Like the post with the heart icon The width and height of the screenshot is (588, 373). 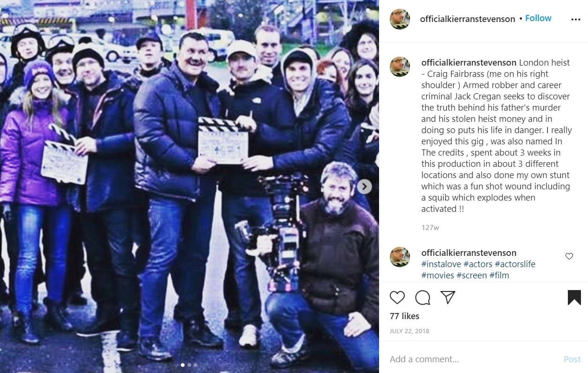click(x=397, y=298)
